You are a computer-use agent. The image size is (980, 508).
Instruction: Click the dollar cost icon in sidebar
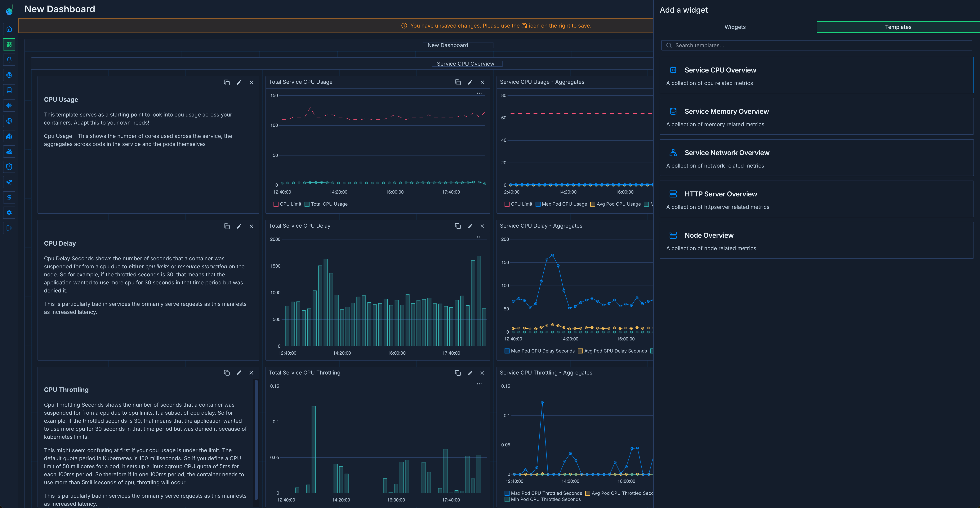click(9, 197)
